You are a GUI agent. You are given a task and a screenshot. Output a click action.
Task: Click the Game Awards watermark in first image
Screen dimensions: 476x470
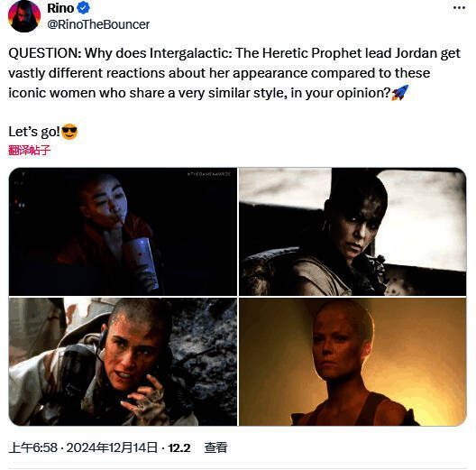point(209,174)
